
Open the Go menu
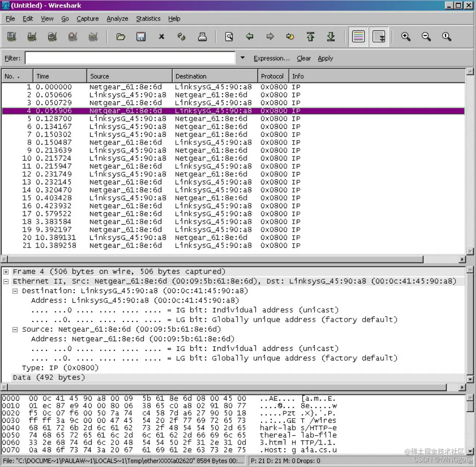pos(65,19)
